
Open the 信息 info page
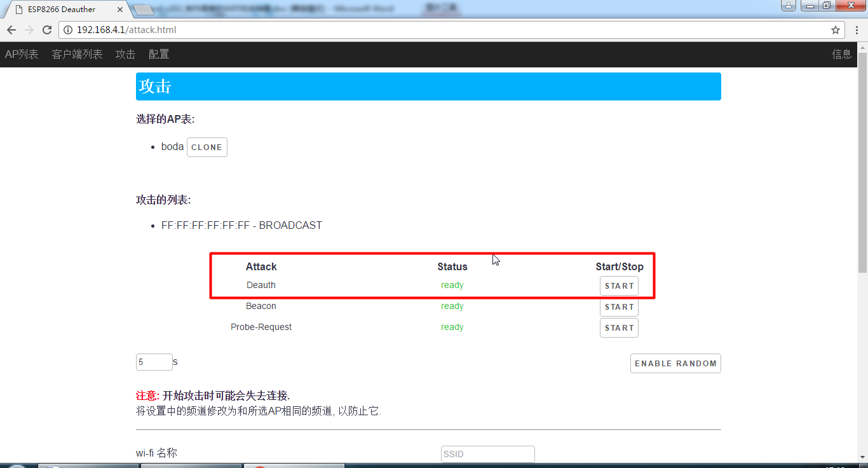(x=841, y=55)
